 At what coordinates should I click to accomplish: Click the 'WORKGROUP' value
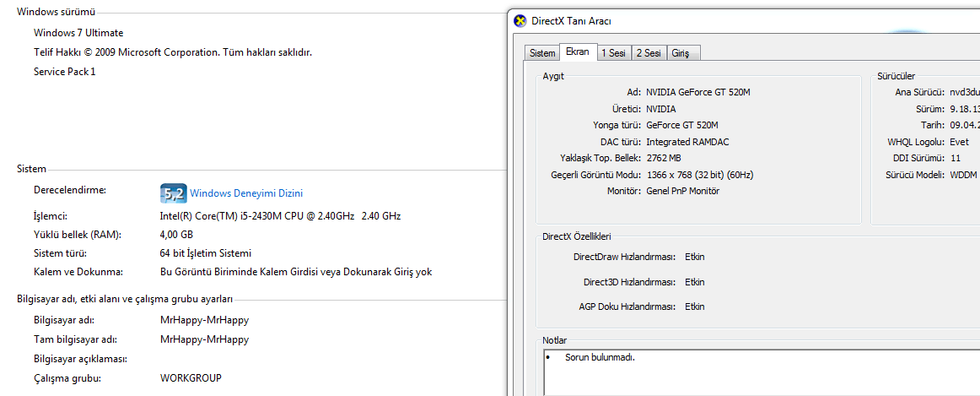(x=191, y=378)
